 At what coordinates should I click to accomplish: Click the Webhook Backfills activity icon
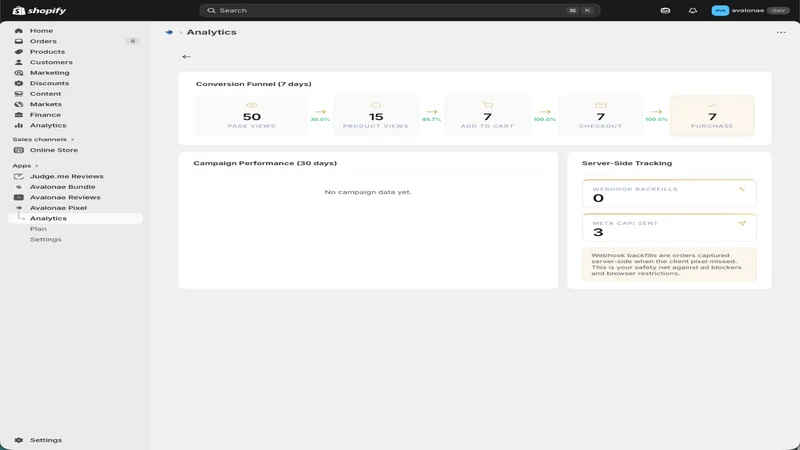[741, 189]
